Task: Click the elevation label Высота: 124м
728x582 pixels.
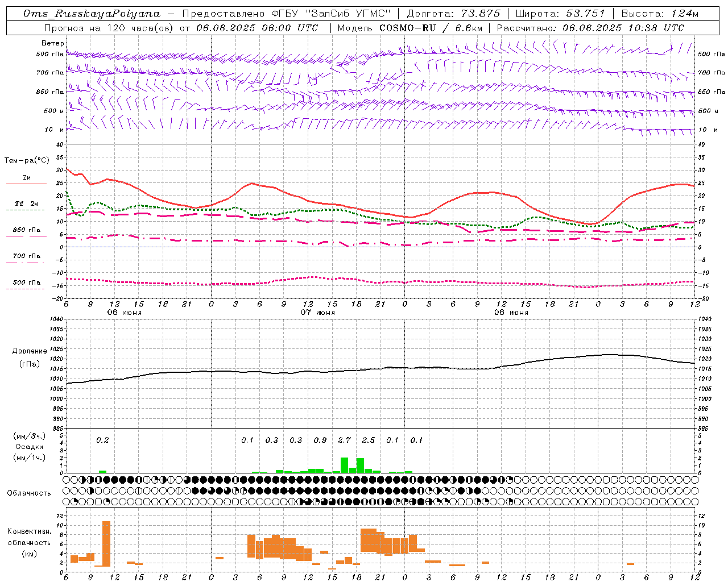Action: pos(660,14)
